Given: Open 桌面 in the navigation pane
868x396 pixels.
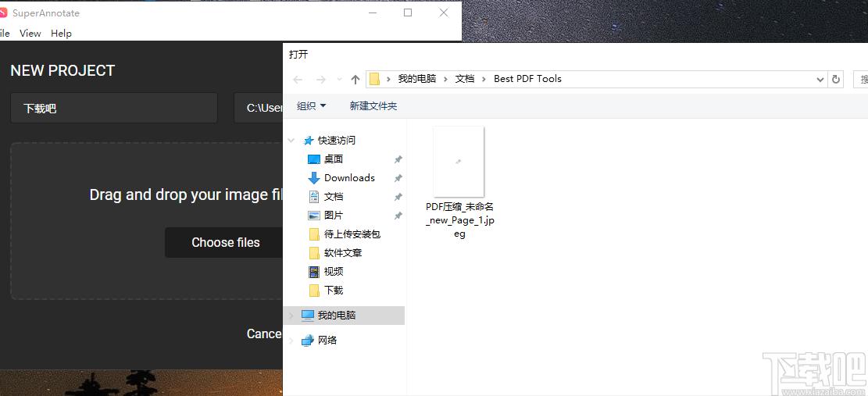Looking at the screenshot, I should pyautogui.click(x=334, y=159).
